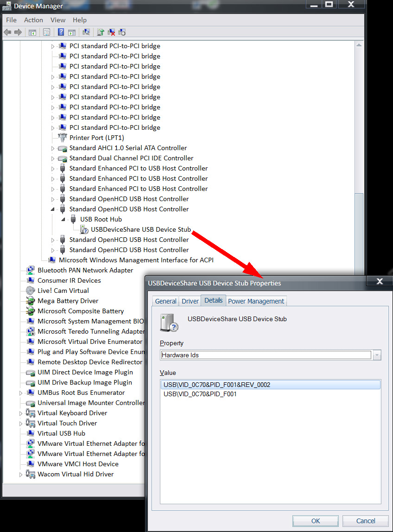The height and width of the screenshot is (532, 393).
Task: Click the Wacom Virtual Hid Driver icon
Action: click(x=30, y=474)
